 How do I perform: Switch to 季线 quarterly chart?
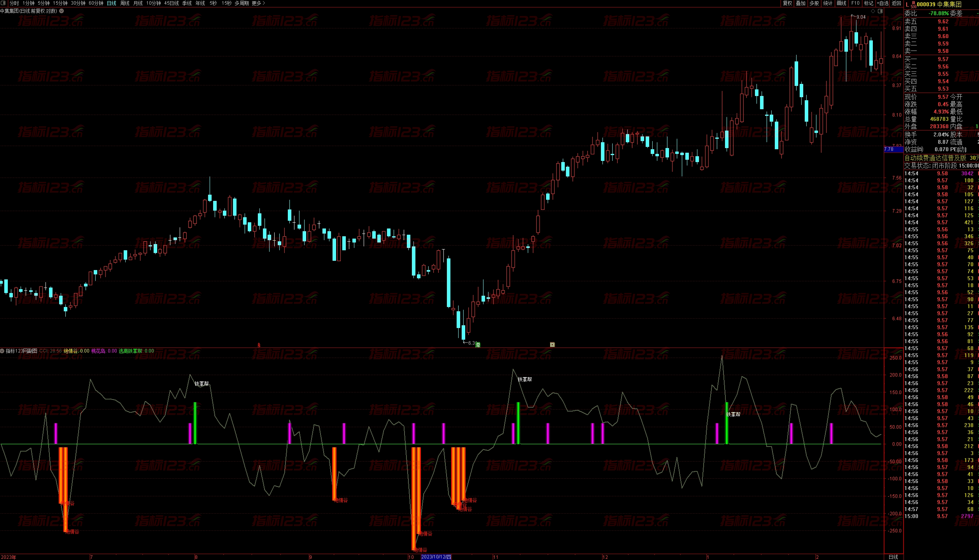(x=187, y=3)
